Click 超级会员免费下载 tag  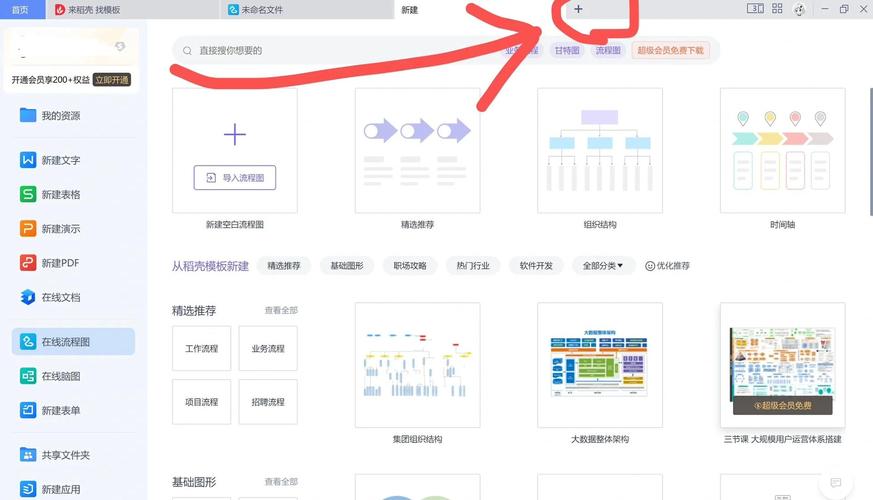(x=670, y=51)
